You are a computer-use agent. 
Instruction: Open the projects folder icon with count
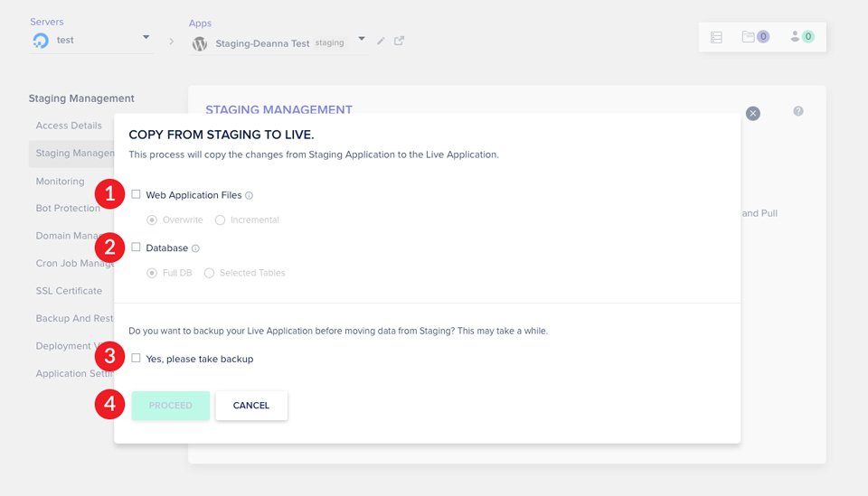[x=756, y=36]
